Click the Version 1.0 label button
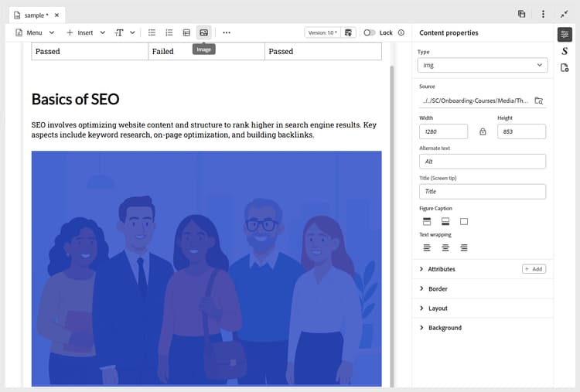 point(322,32)
